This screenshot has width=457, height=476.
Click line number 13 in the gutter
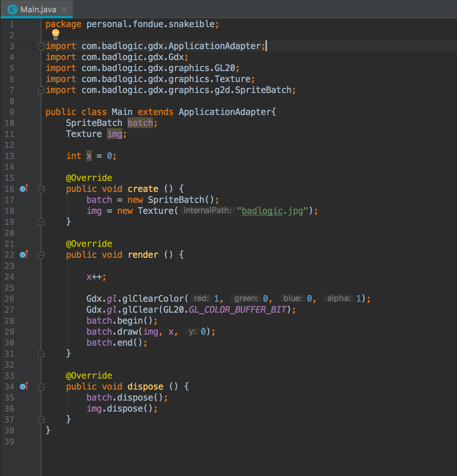pyautogui.click(x=10, y=156)
